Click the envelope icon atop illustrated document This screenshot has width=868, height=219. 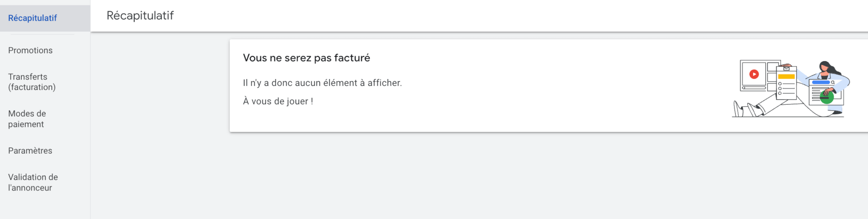pos(786,68)
